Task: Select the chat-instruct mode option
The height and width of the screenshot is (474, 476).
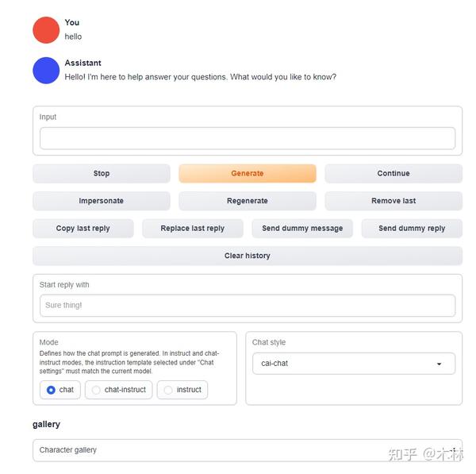Action: (119, 390)
